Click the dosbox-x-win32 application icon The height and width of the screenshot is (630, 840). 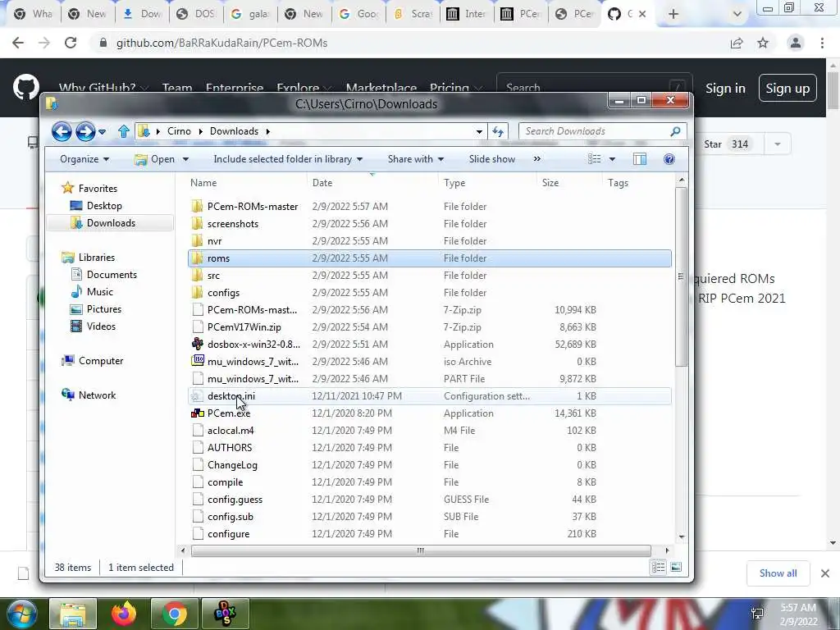point(198,344)
